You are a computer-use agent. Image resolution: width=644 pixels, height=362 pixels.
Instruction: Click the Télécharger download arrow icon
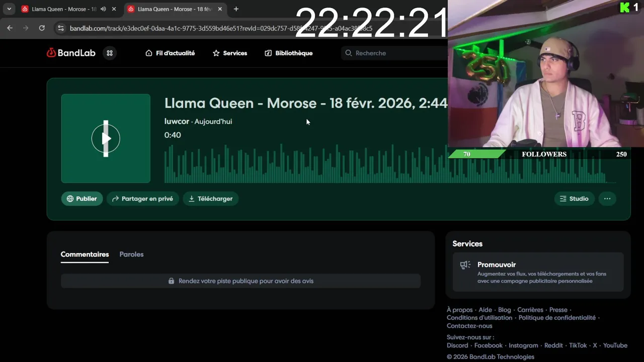(192, 199)
